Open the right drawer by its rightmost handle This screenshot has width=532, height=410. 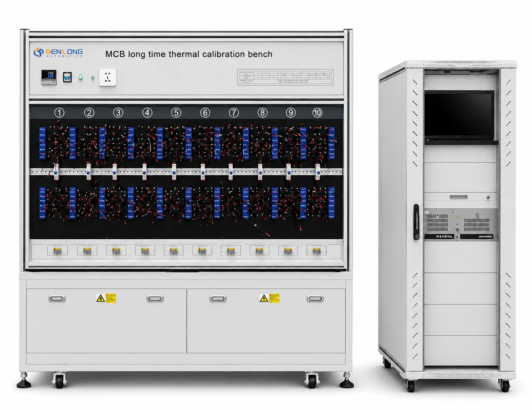tap(315, 299)
